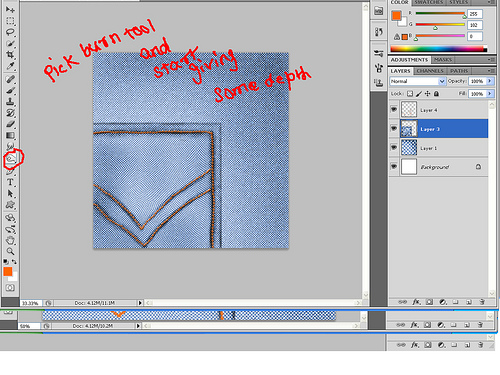Hide Layer 4 with its eye icon
The image size is (500, 375).
[394, 109]
